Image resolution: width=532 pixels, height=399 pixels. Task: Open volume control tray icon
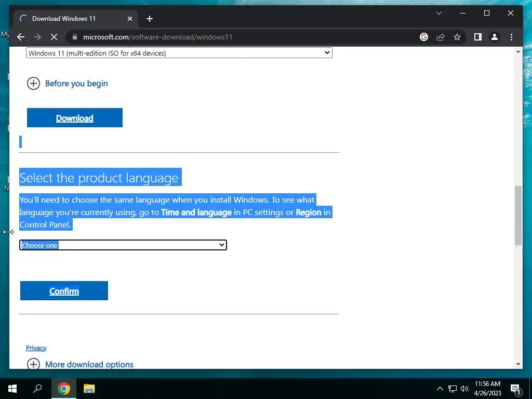464,389
